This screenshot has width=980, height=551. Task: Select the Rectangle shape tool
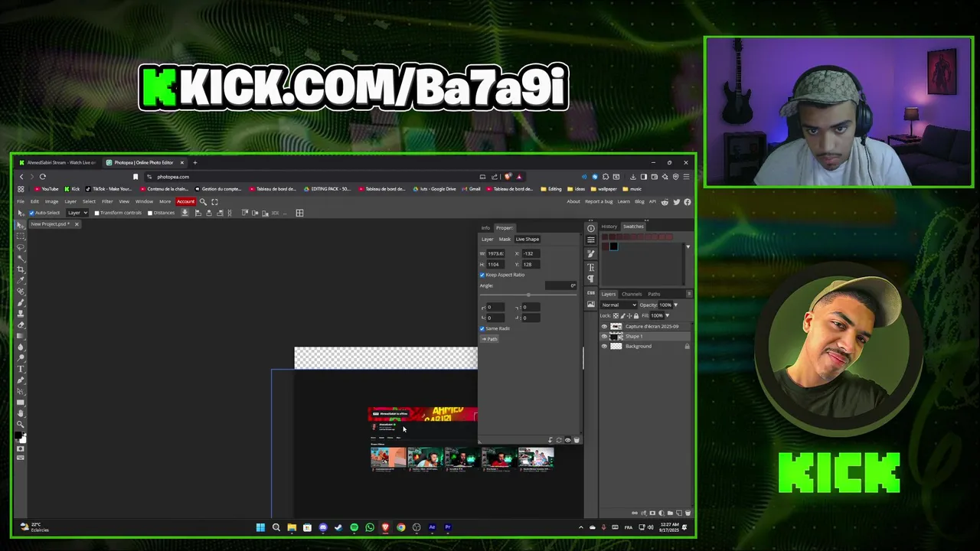[21, 402]
